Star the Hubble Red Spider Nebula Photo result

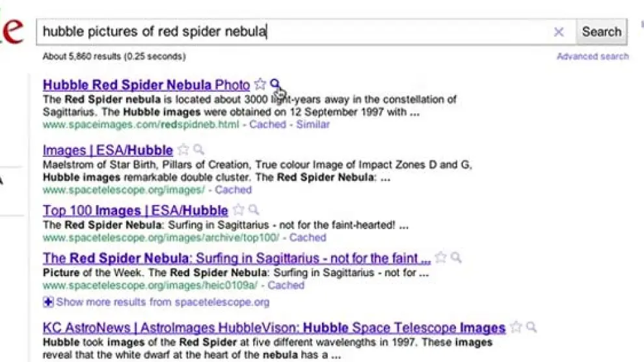(260, 85)
